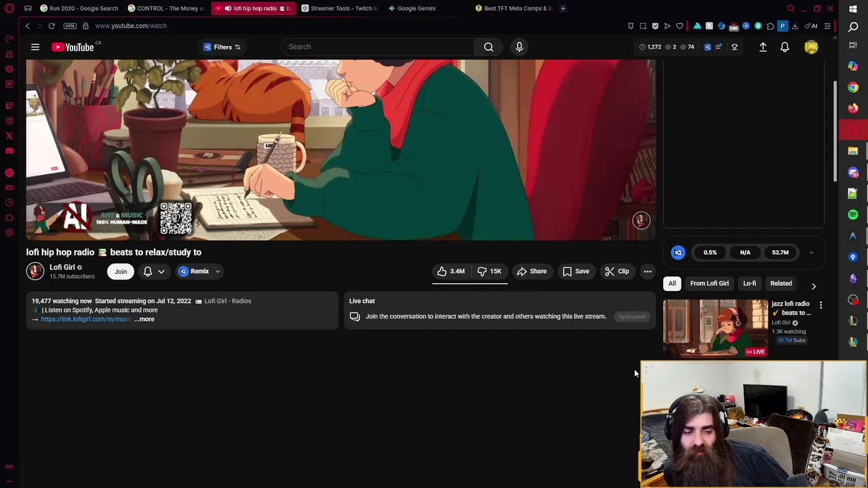The width and height of the screenshot is (868, 488).
Task: Open the Windows Start button
Action: (x=853, y=9)
